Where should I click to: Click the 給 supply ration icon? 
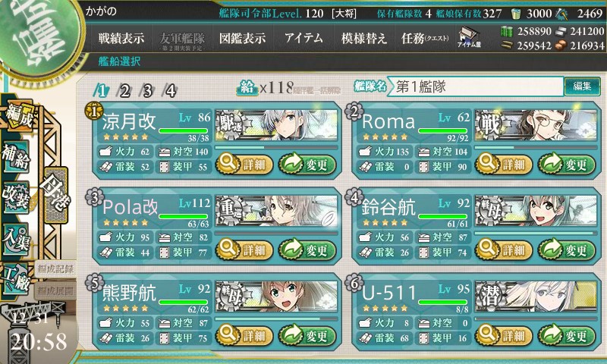pyautogui.click(x=247, y=88)
